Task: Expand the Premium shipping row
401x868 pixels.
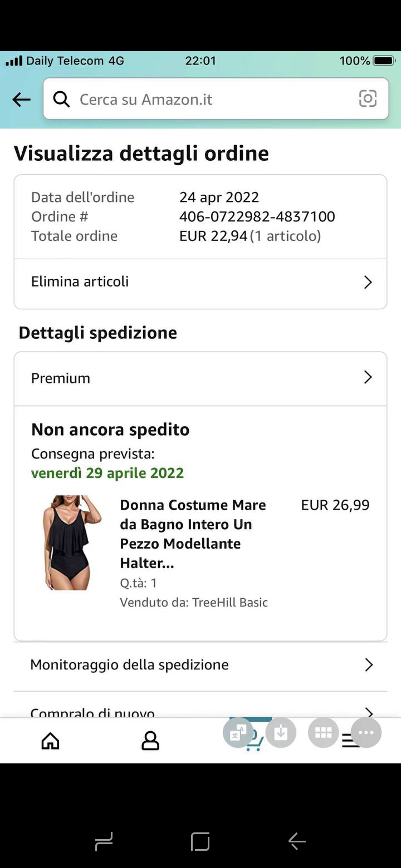Action: point(368,378)
